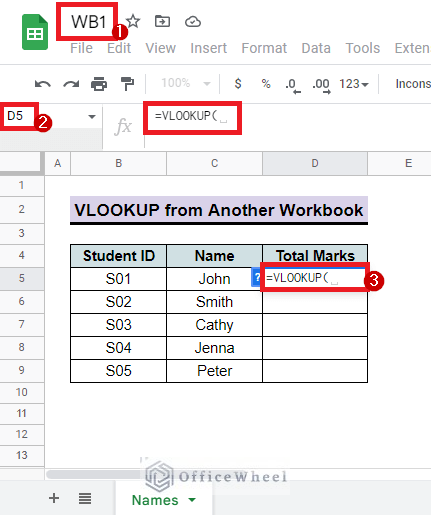Open the 123 more formats dropdown
431x515 pixels.
coord(354,84)
